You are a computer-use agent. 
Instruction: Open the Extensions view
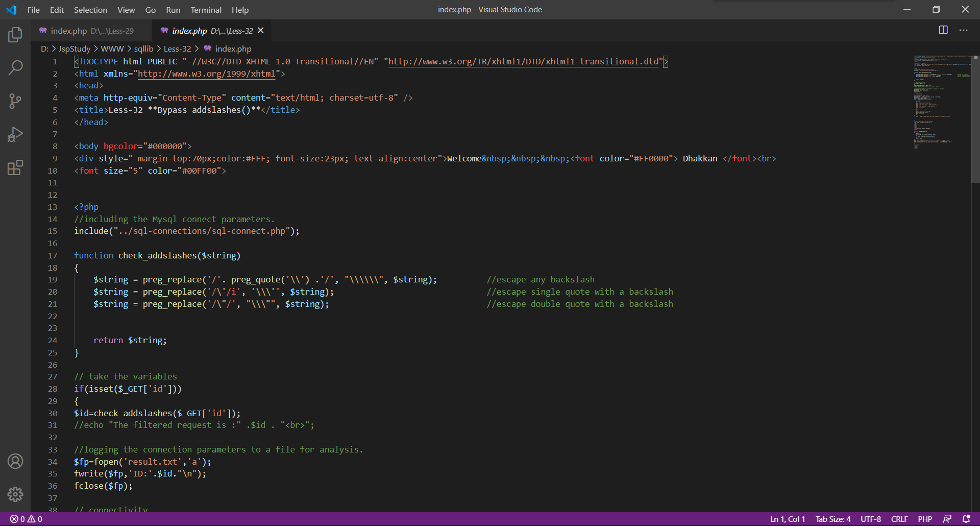point(15,168)
